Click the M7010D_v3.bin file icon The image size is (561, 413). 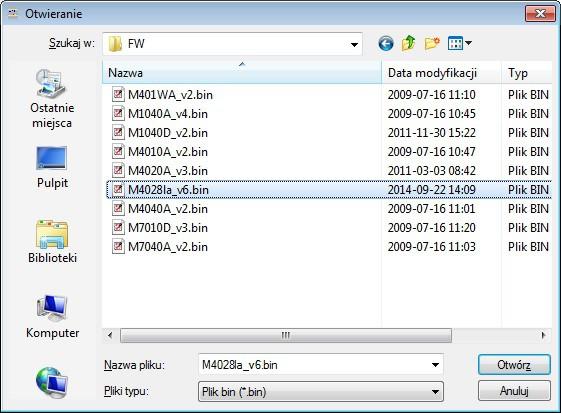[x=118, y=227]
